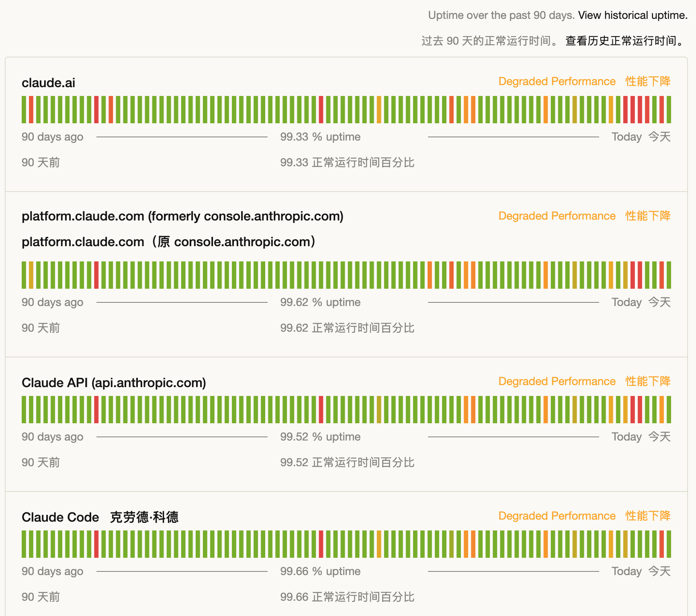Click today's uptime bar for claude.ai

[x=668, y=108]
